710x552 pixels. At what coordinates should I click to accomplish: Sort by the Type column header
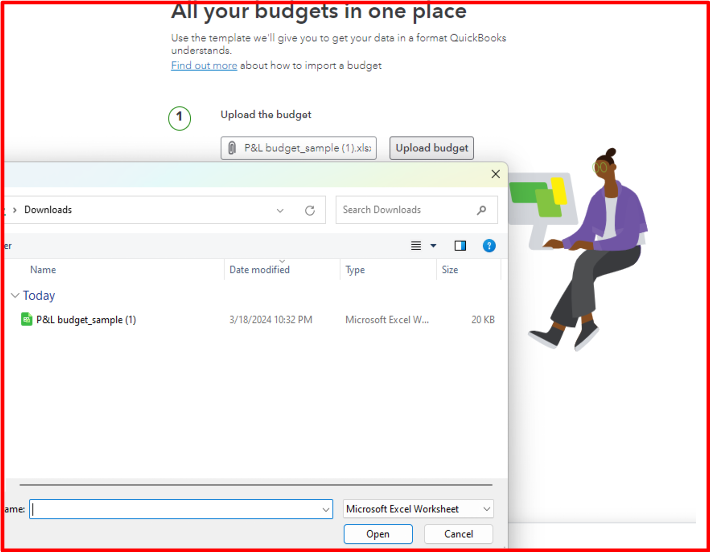(x=355, y=269)
